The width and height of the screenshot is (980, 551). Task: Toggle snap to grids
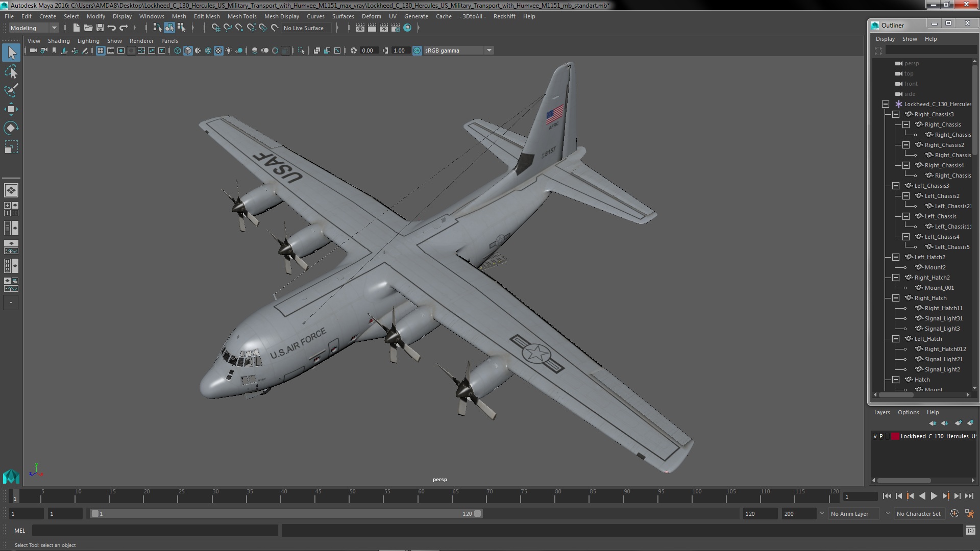tap(215, 28)
